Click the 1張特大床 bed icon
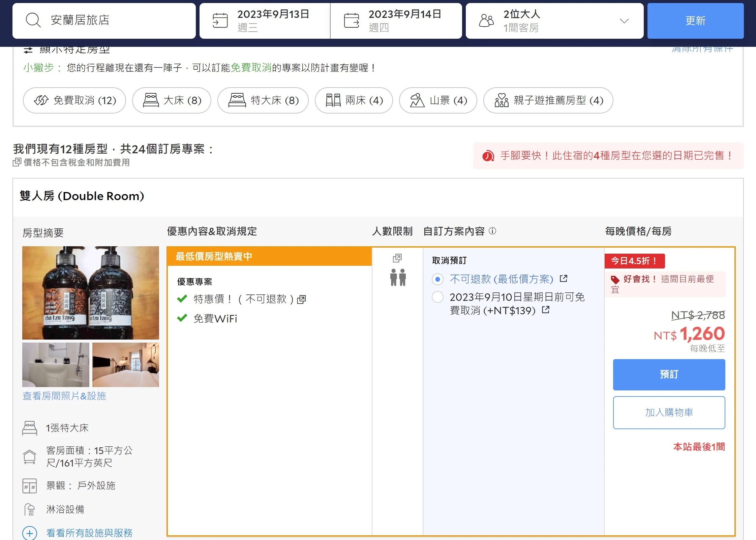The height and width of the screenshot is (540, 756). tap(30, 428)
